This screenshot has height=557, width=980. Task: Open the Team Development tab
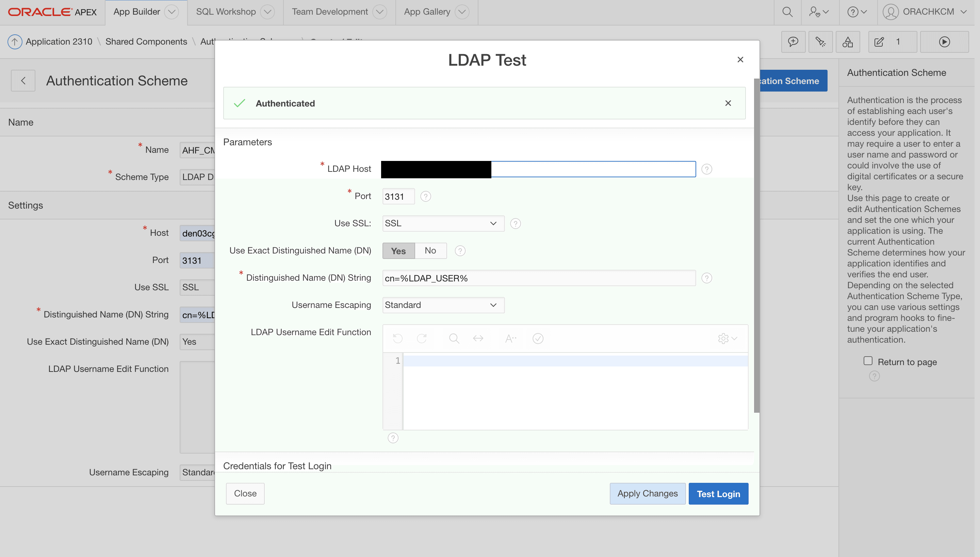click(330, 12)
